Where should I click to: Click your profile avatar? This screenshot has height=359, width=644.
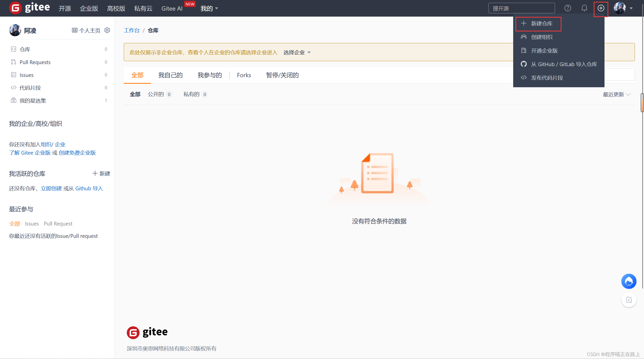pyautogui.click(x=620, y=8)
